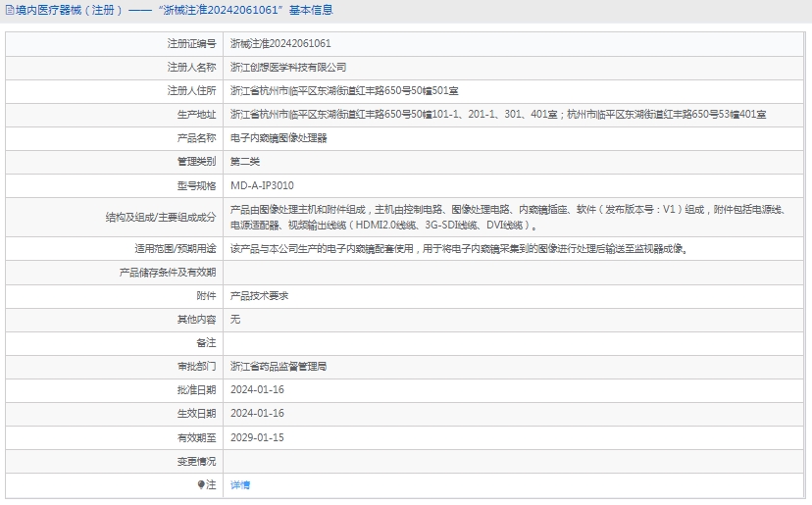This screenshot has height=505, width=812.
Task: Select registration number 浙械注准20242061061 in the table
Action: tap(280, 44)
